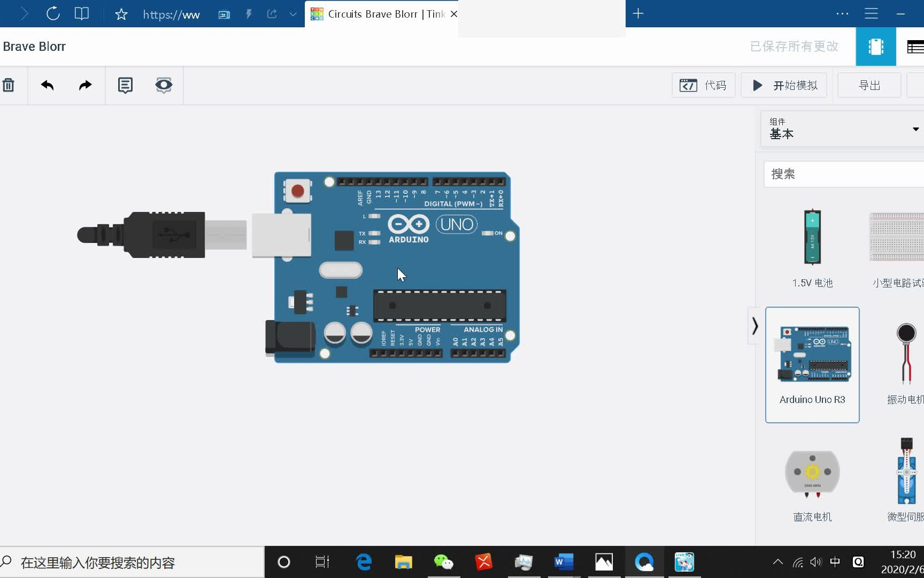
Task: Click the Arduino Uno logo on board
Action: pyautogui.click(x=432, y=229)
